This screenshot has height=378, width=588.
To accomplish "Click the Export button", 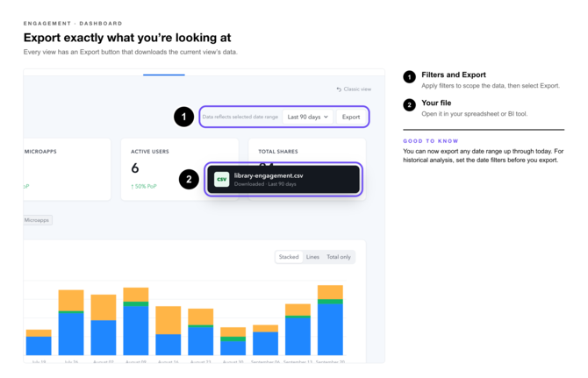I will pyautogui.click(x=351, y=117).
